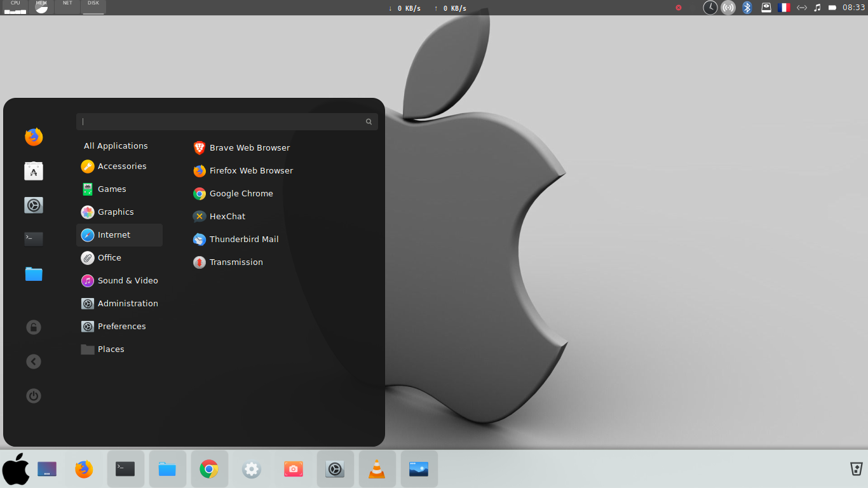Screen dimensions: 868x488
Task: Open the Graphics category
Action: [x=119, y=212]
